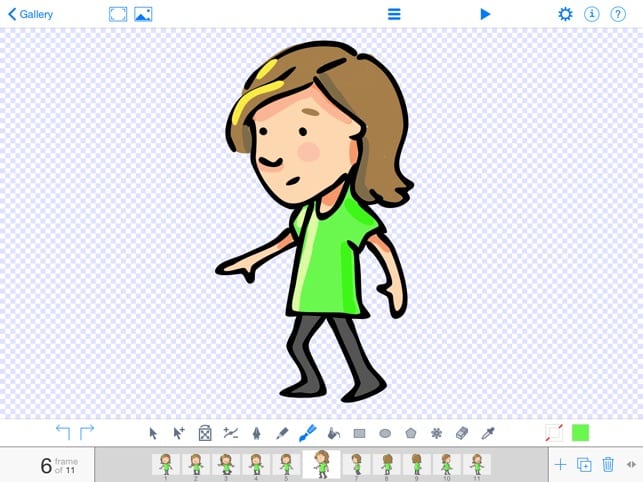Select the pen nib tool
The height and width of the screenshot is (482, 643).
256,433
